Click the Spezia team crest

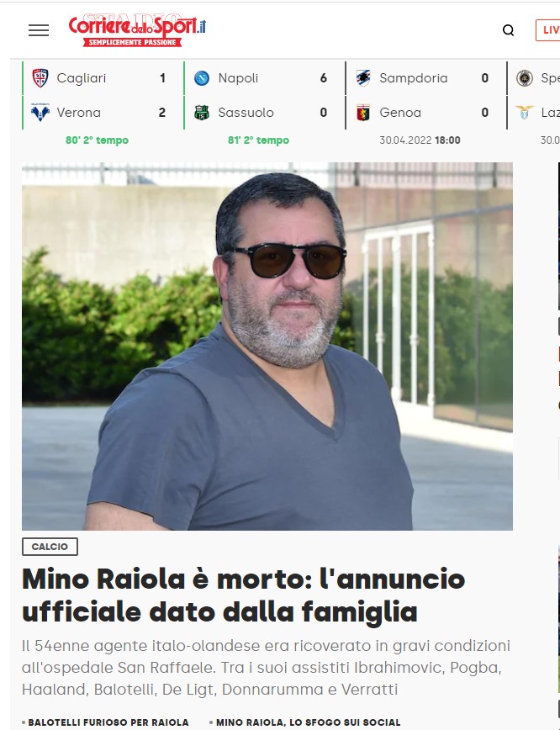525,77
